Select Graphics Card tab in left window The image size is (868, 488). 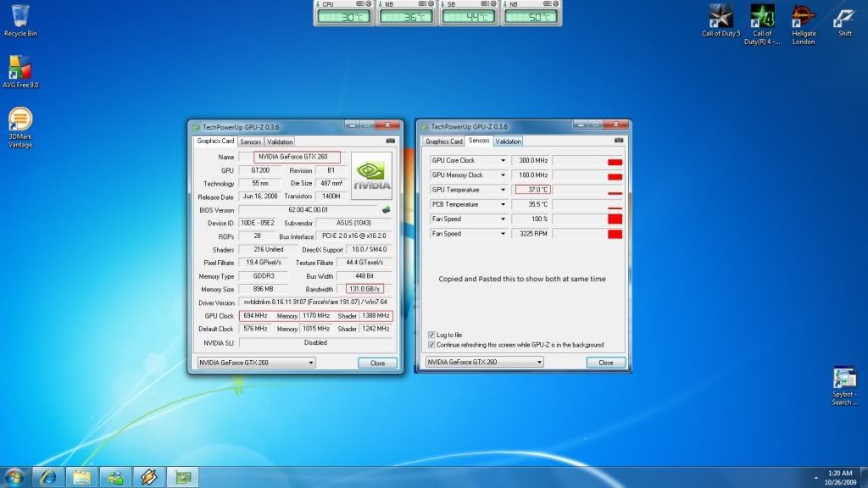pos(215,141)
